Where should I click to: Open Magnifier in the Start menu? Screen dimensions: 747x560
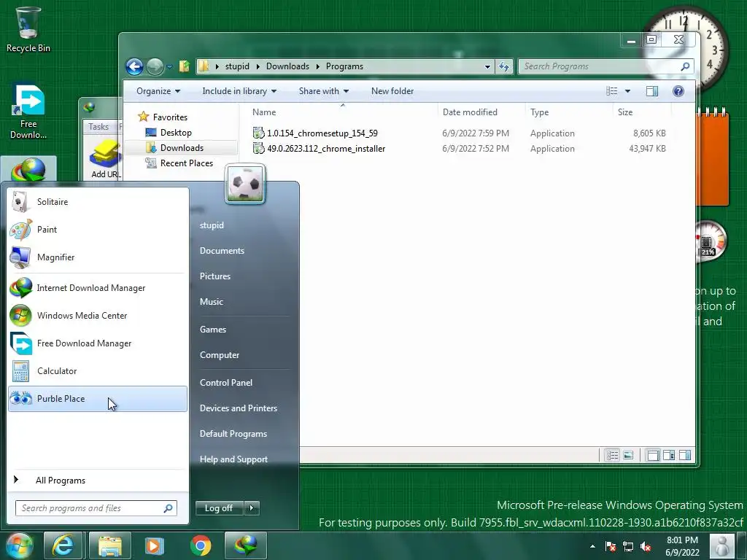[x=97, y=257]
